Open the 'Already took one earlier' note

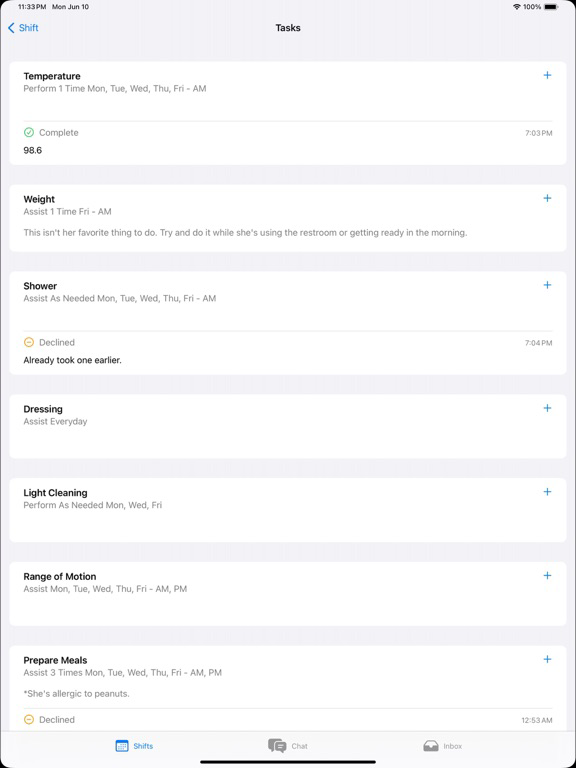tap(72, 360)
